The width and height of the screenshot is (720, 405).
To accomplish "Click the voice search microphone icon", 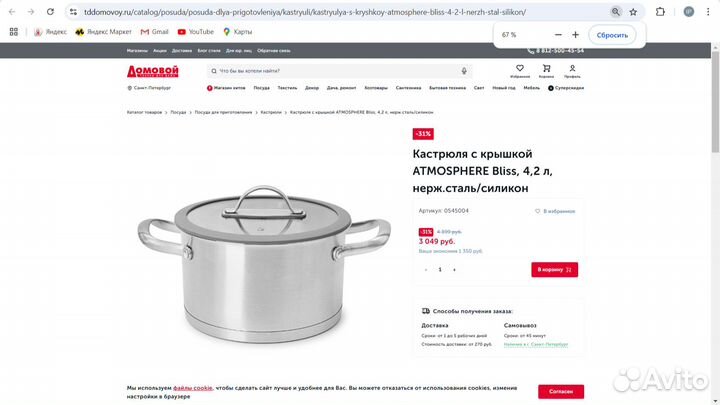I will point(464,71).
